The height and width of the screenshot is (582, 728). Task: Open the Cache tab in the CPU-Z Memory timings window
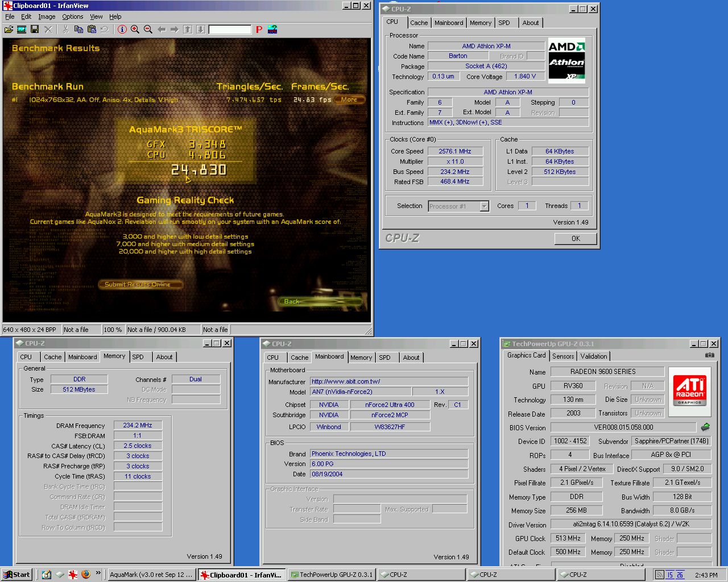(x=53, y=357)
